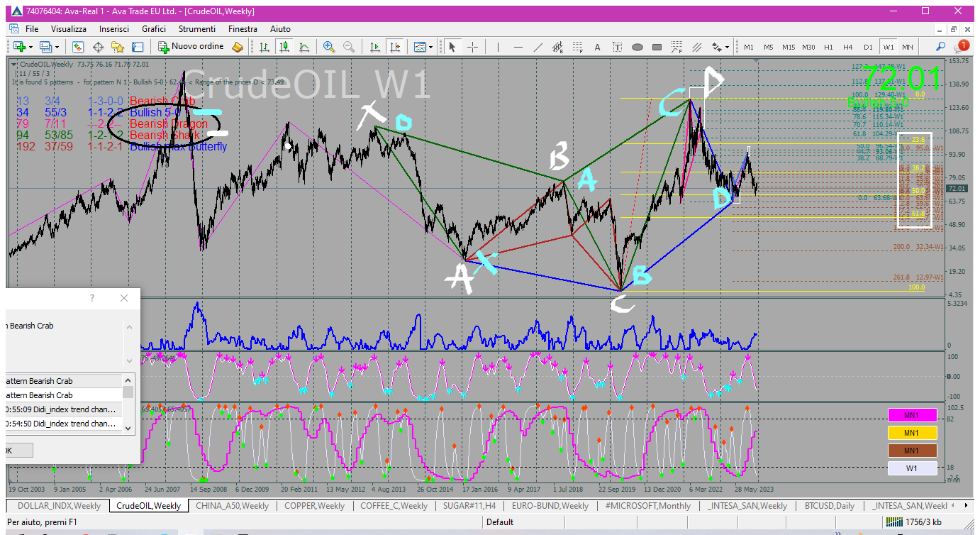980x535 pixels.
Task: Click the alert dialog help question mark
Action: (91, 298)
